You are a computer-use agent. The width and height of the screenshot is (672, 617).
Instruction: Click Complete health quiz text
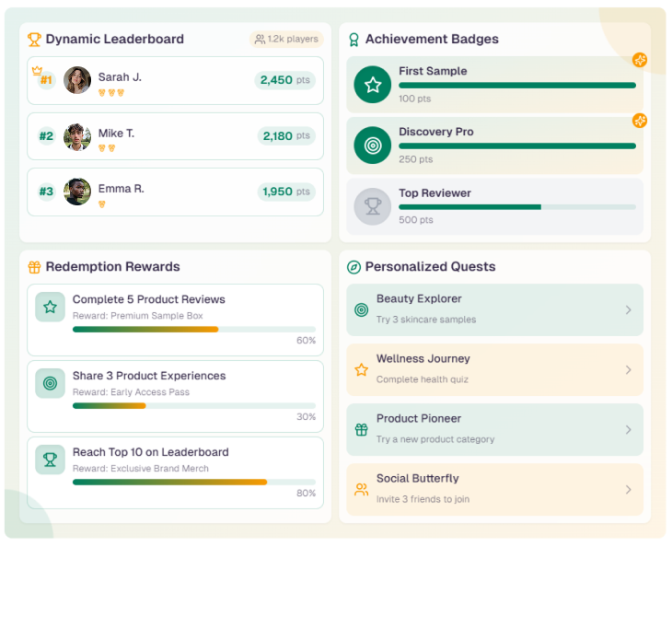click(423, 379)
